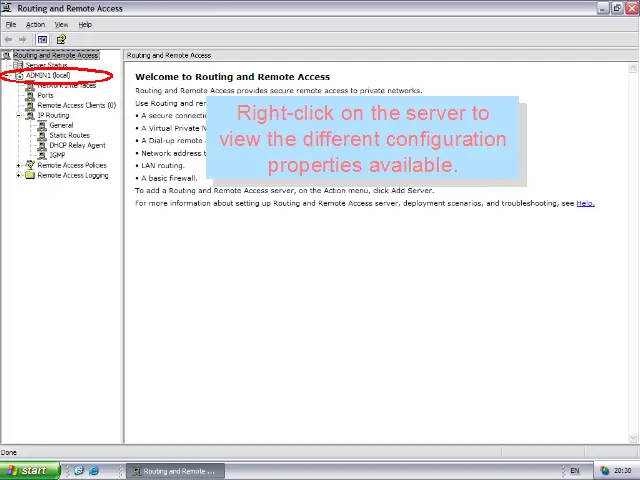Select the Server Status tree item
The image size is (640, 480).
(46, 65)
